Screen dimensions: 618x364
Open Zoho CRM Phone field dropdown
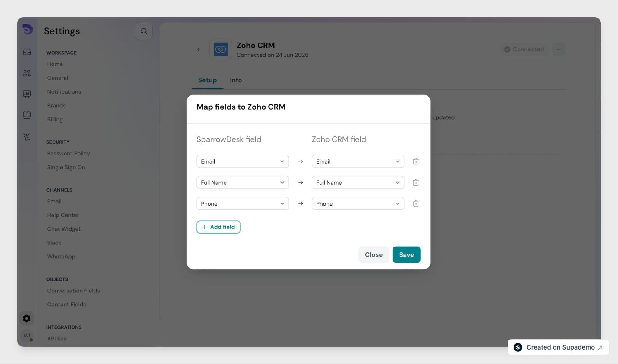tap(358, 203)
